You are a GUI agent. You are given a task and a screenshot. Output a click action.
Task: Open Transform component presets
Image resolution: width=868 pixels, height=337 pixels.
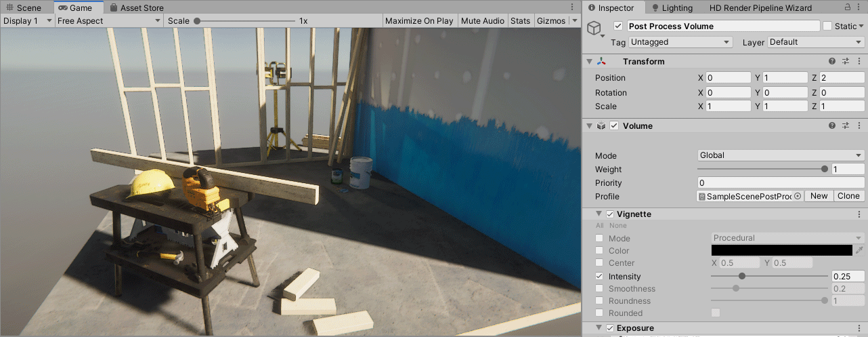pyautogui.click(x=846, y=61)
